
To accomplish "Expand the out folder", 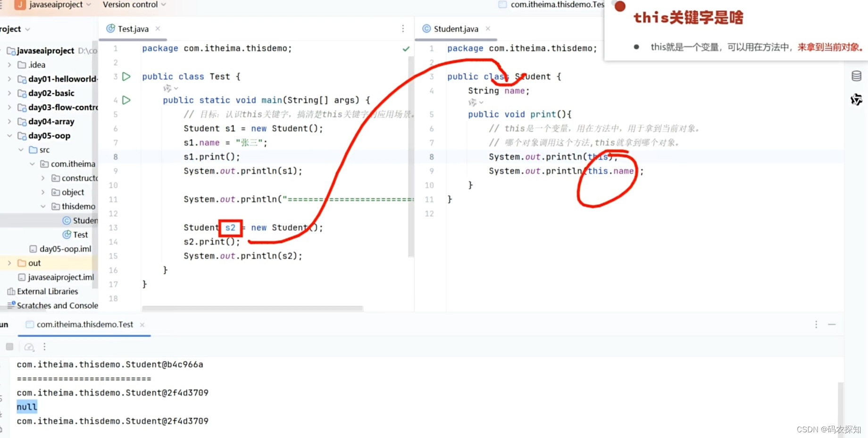I will coord(9,263).
